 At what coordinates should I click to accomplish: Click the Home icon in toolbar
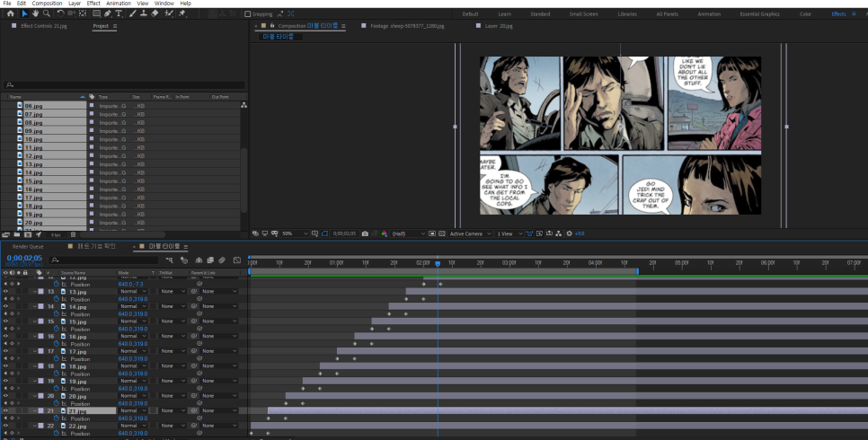(x=10, y=13)
